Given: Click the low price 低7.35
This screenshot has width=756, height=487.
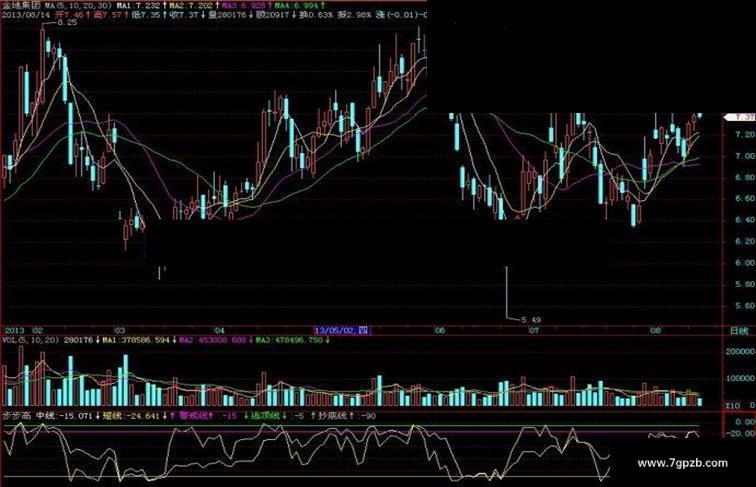Looking at the screenshot, I should pyautogui.click(x=145, y=15).
